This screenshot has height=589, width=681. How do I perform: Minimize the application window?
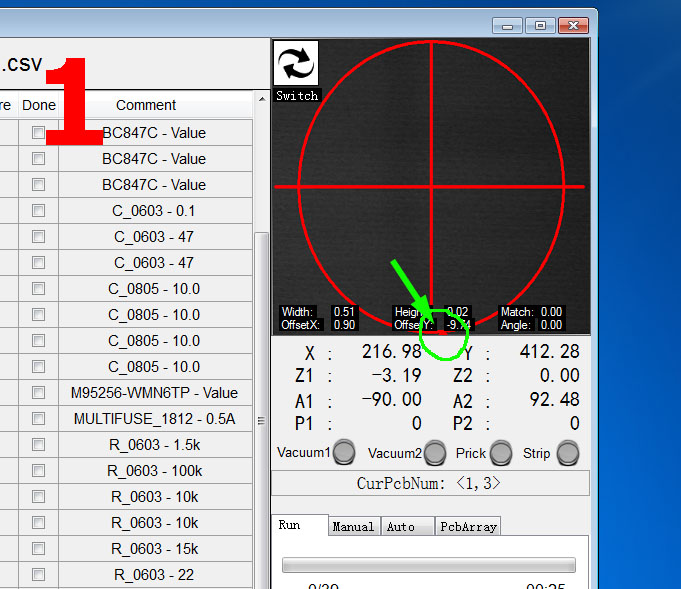tap(507, 26)
